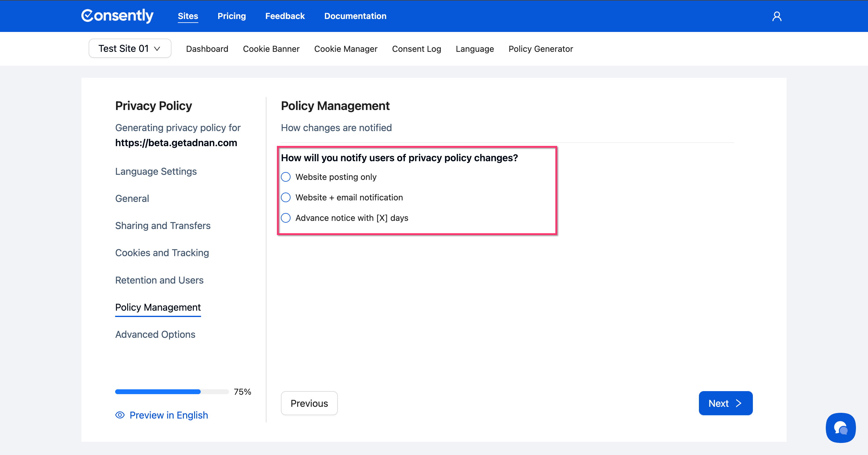
Task: Select Website posting only option
Action: coord(286,177)
